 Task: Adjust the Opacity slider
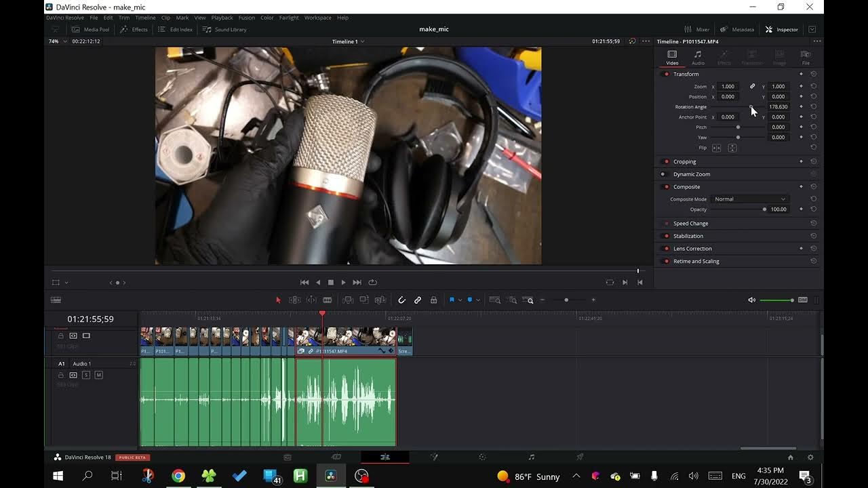738,209
